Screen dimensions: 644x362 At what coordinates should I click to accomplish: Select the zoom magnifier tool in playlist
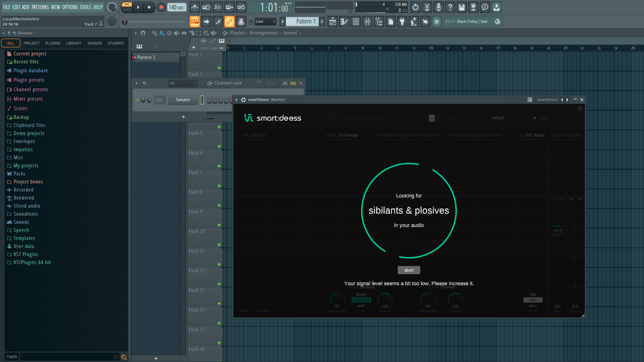[x=206, y=33]
